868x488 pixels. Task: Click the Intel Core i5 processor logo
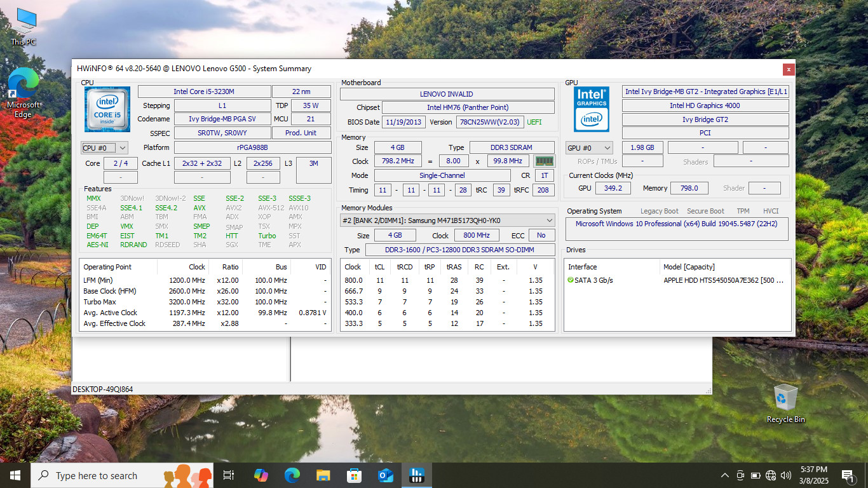point(107,109)
